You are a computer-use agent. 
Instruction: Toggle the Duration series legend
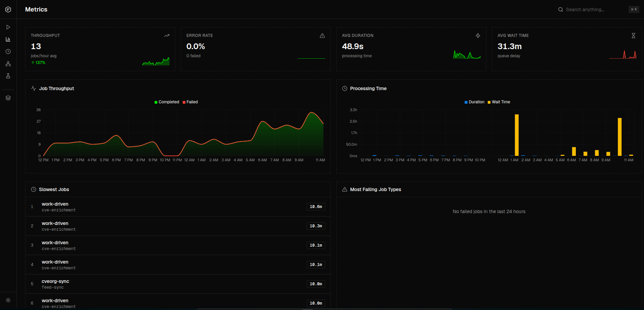[x=475, y=102]
